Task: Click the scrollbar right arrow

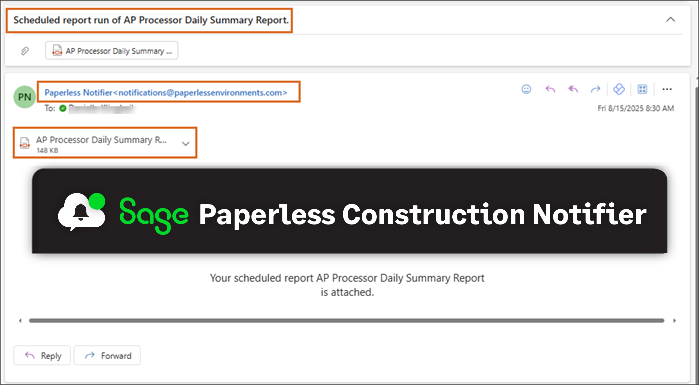Action: tap(674, 320)
